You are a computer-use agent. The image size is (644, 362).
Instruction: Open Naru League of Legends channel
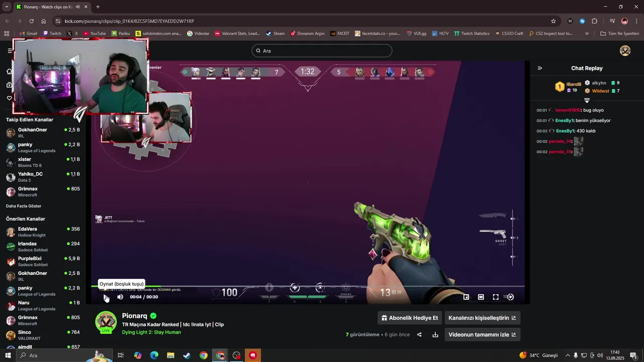coord(43,306)
